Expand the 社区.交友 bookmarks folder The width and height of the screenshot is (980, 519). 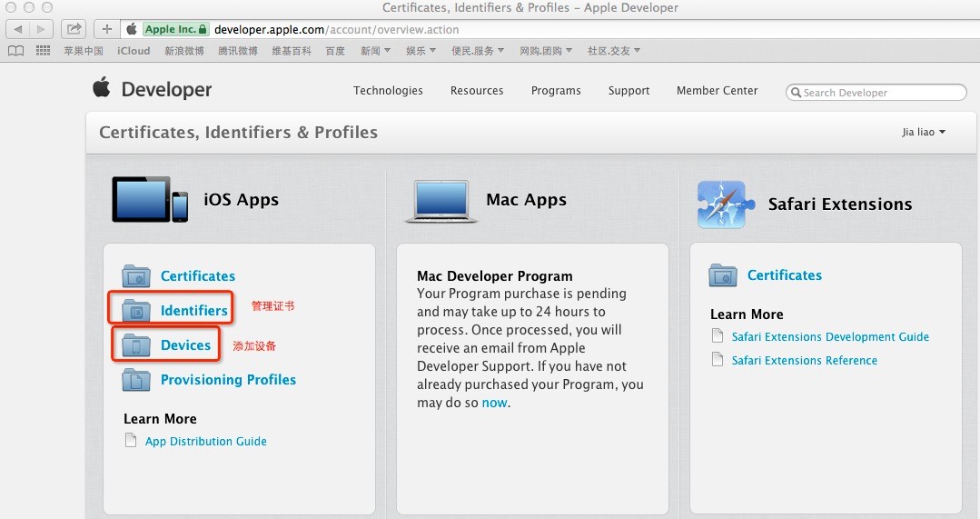(x=614, y=51)
